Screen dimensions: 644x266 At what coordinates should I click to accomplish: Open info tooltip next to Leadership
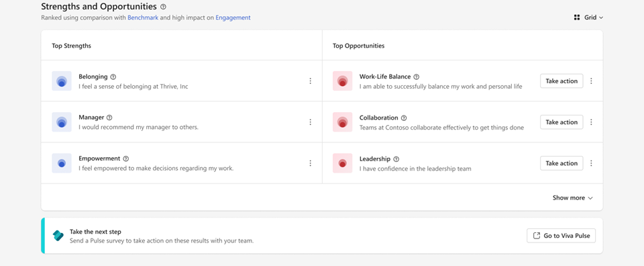point(396,159)
